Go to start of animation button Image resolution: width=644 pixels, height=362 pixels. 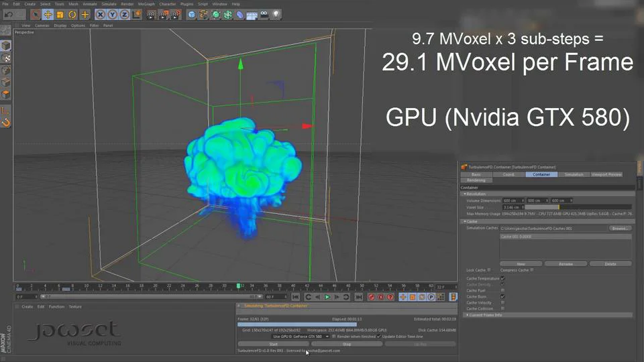295,297
